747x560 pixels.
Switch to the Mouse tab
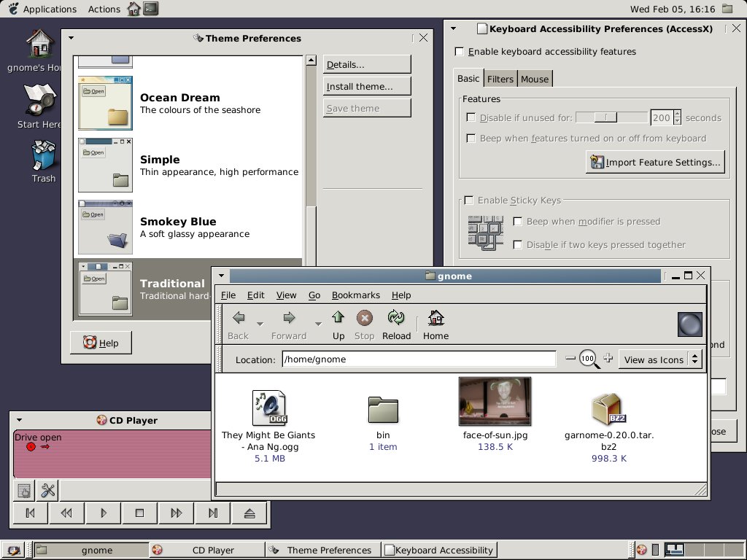pos(535,79)
